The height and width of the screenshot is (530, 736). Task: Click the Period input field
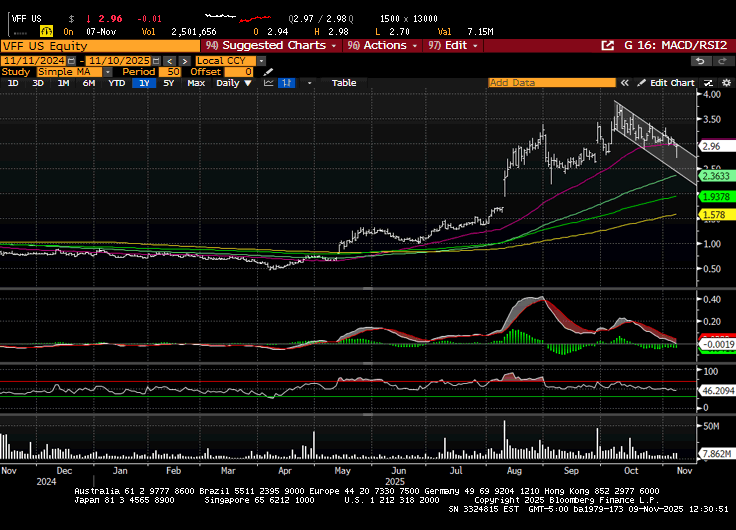(169, 72)
